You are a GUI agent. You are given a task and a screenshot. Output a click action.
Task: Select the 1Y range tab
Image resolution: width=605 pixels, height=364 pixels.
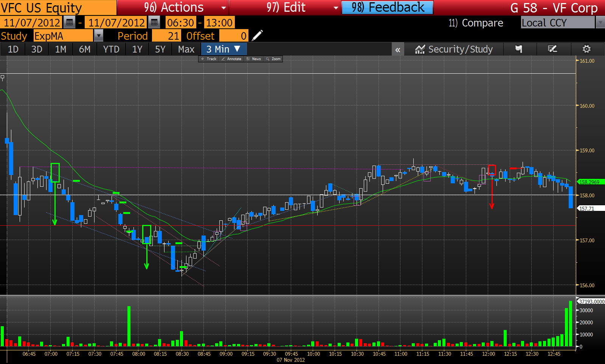[137, 49]
